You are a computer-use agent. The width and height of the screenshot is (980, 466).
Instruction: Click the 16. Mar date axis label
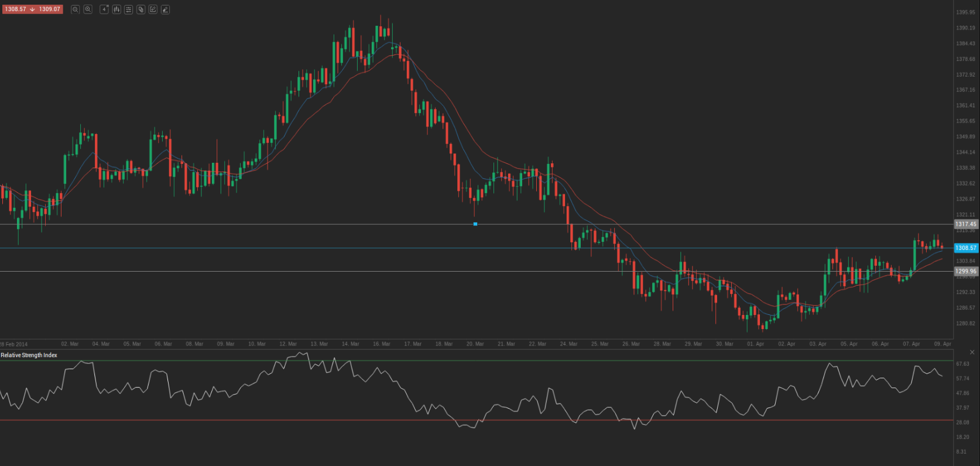382,344
